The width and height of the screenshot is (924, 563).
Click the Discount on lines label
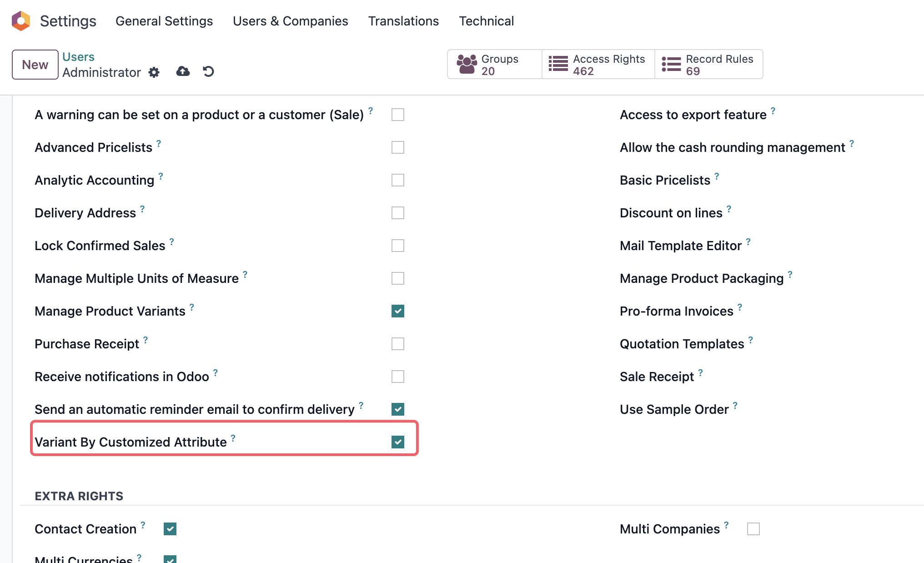tap(671, 213)
